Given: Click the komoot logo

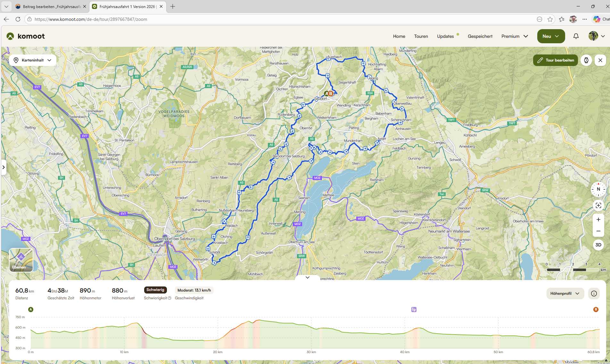Looking at the screenshot, I should 26,36.
